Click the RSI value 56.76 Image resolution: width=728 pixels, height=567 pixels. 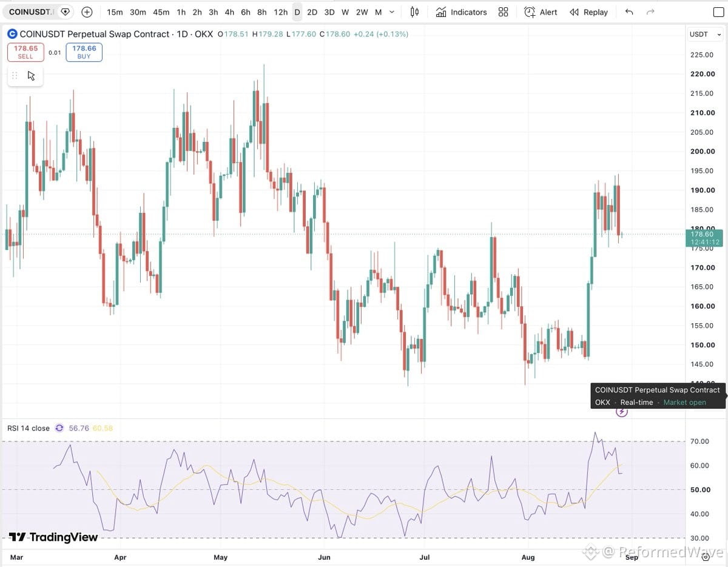click(x=79, y=428)
